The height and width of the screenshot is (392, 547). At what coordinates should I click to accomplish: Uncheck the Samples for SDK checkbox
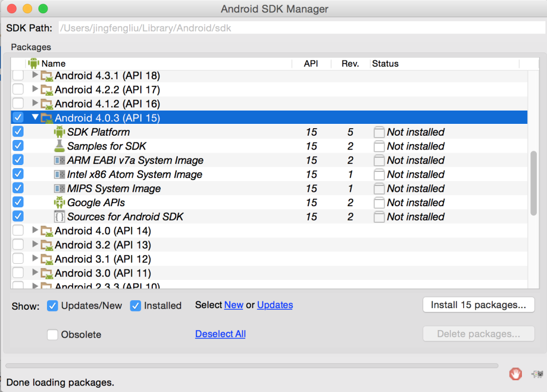pyautogui.click(x=18, y=146)
